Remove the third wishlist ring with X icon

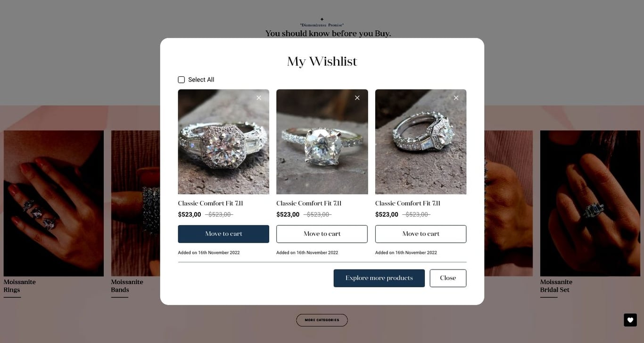456,98
